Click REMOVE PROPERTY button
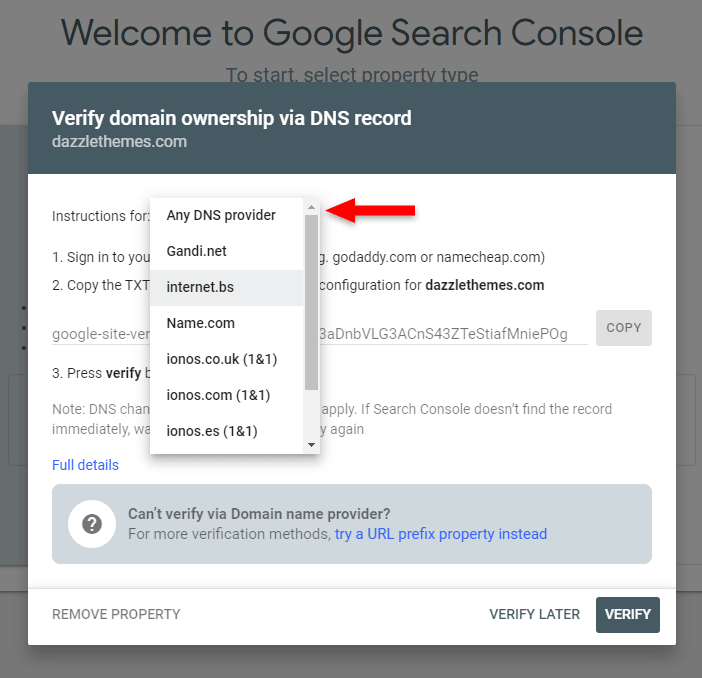 tap(116, 614)
